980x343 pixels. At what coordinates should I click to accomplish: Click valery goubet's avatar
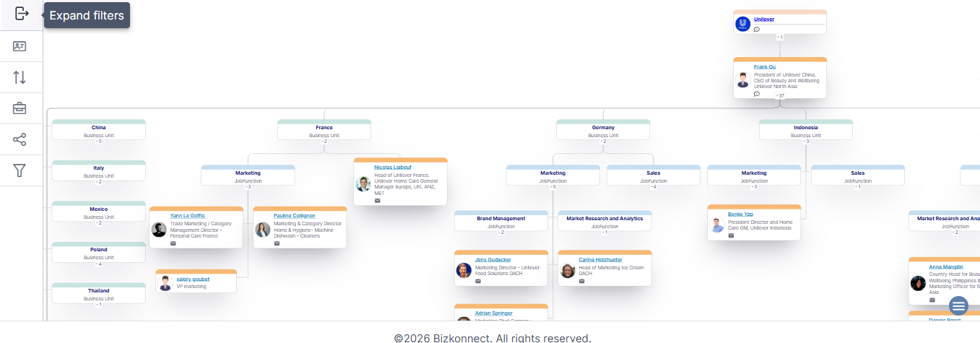(x=165, y=283)
